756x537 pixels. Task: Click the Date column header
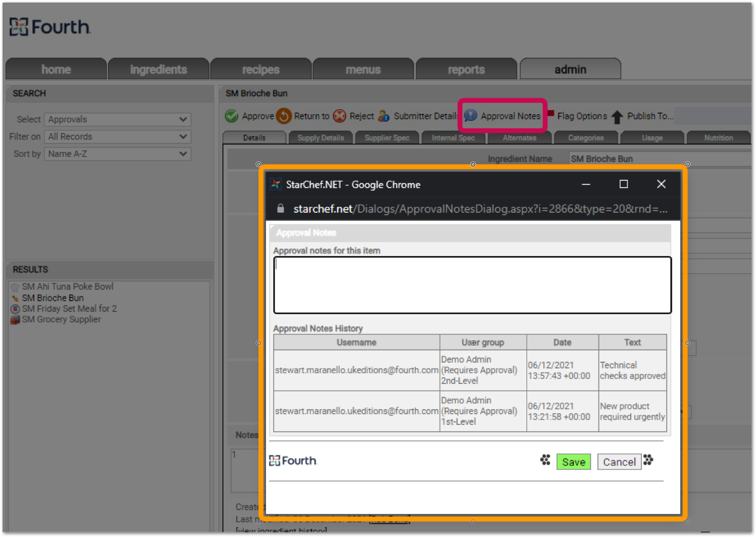tap(562, 342)
